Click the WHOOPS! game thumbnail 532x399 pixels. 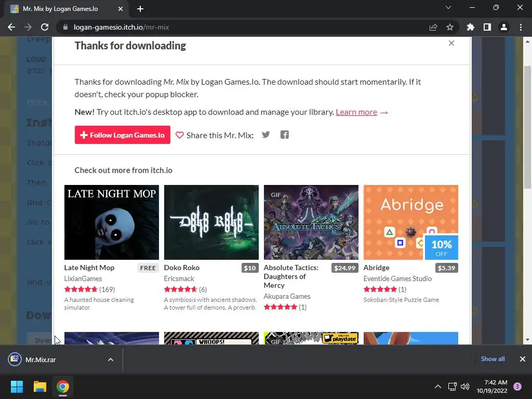(211, 338)
